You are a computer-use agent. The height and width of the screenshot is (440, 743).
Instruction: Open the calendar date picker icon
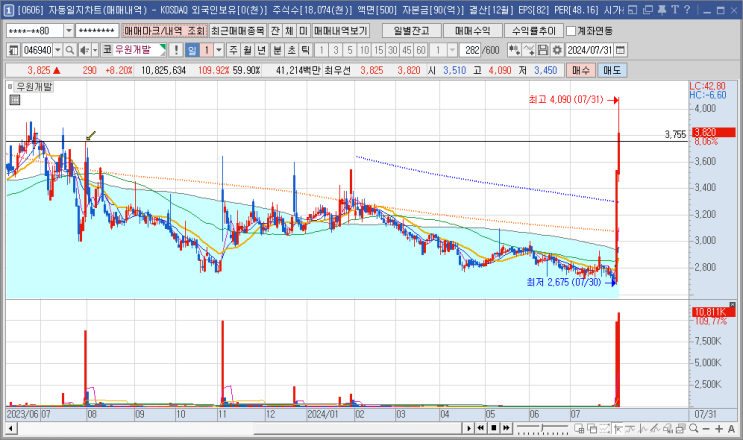point(620,50)
